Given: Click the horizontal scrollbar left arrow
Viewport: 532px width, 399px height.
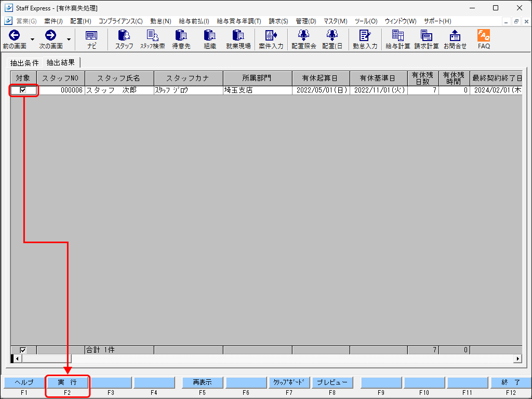Looking at the screenshot, I should 17,358.
